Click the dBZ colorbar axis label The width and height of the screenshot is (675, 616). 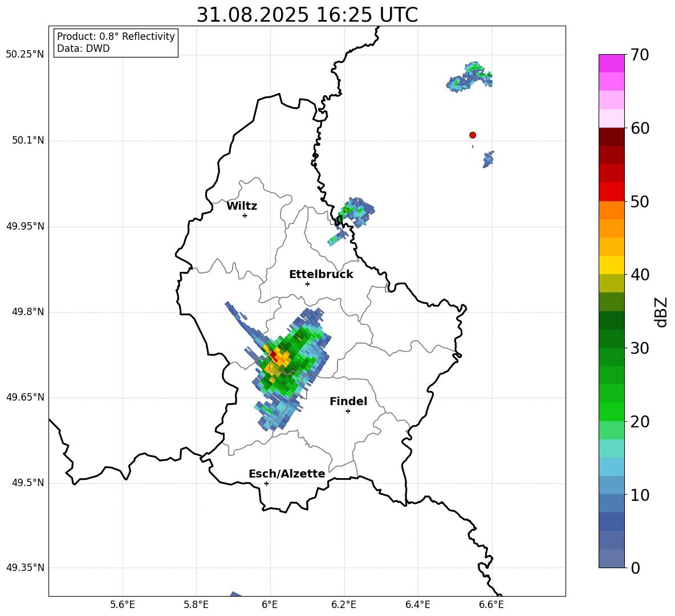(x=662, y=312)
